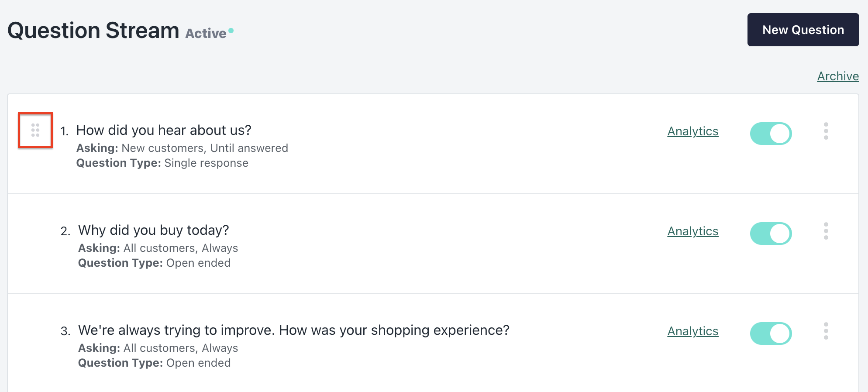The image size is (868, 392).
Task: Click the drag handle for question 1
Action: tap(35, 130)
